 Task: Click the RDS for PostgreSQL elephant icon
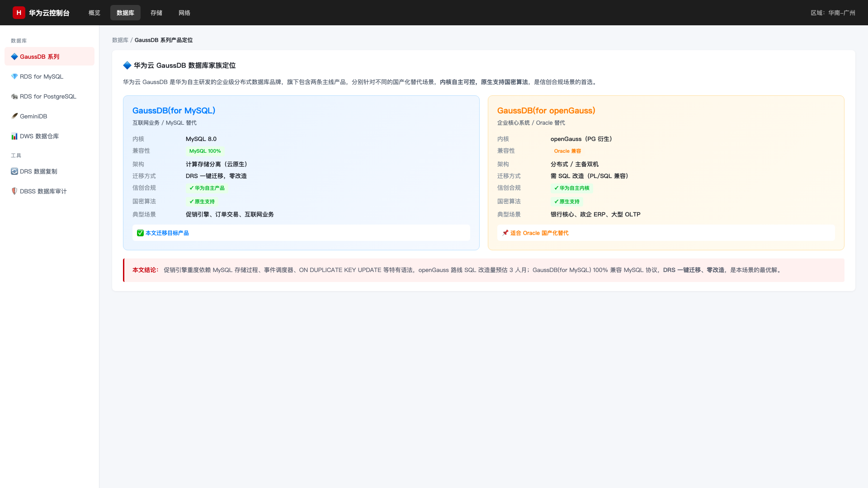click(x=14, y=96)
